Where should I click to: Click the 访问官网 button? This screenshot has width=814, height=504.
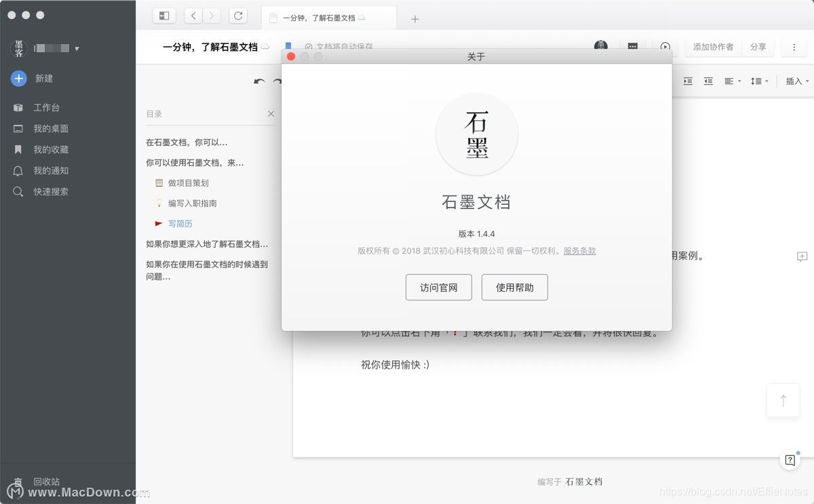tap(438, 287)
